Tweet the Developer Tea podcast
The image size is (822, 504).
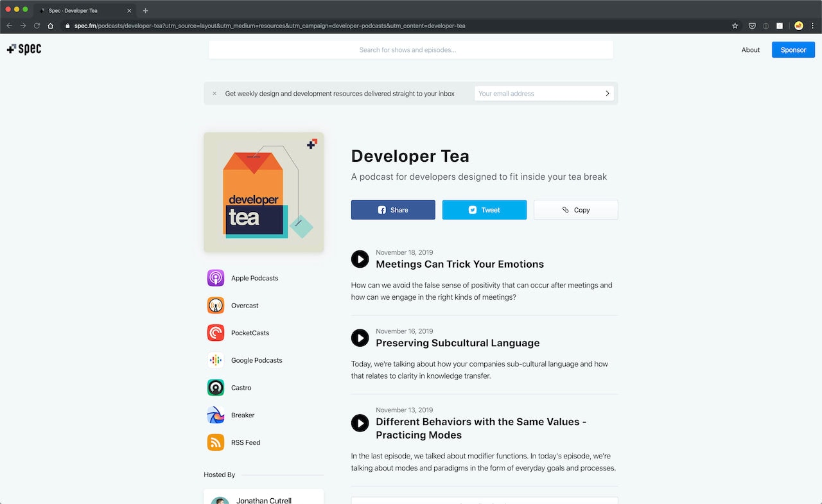(484, 210)
